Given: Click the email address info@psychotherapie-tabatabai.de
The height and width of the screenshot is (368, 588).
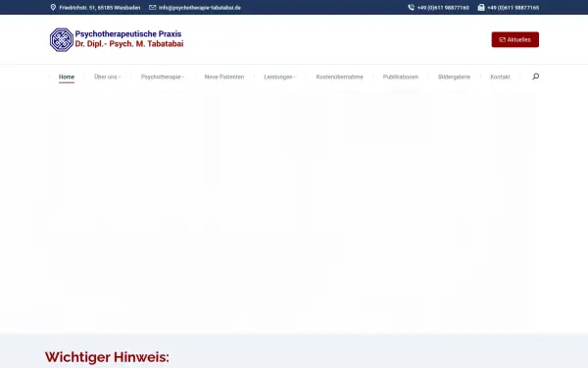Looking at the screenshot, I should pyautogui.click(x=200, y=8).
